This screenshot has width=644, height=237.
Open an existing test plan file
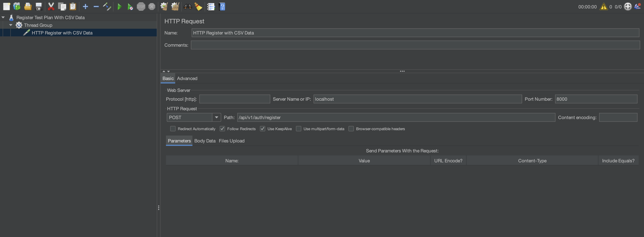[x=28, y=7]
